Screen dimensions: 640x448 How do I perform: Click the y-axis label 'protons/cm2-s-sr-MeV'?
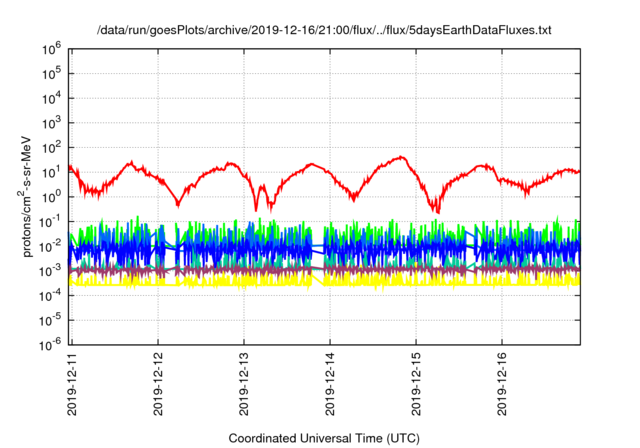click(25, 195)
